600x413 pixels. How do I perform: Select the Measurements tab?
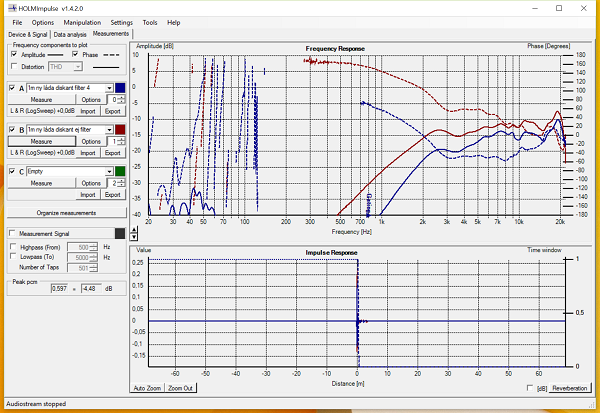pos(111,34)
